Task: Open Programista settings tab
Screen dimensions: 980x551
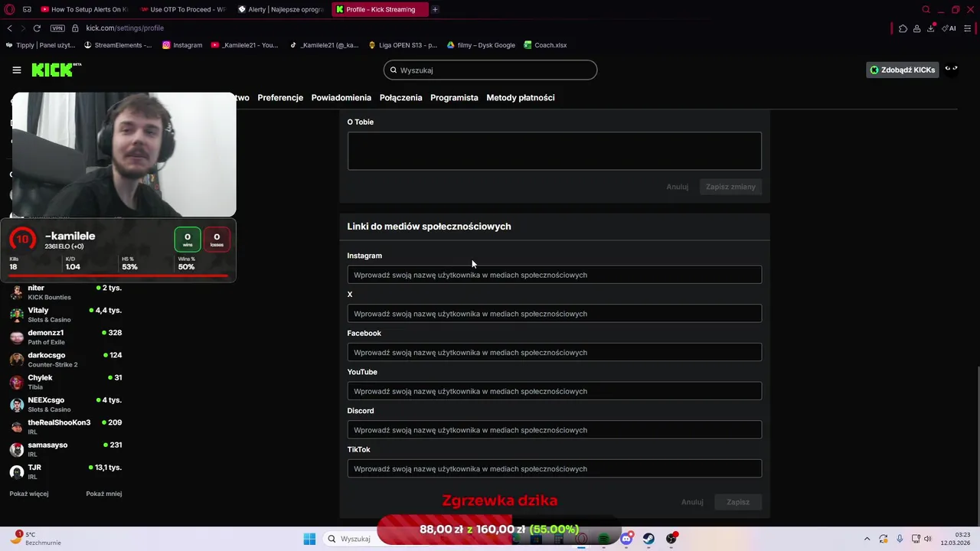Action: (x=454, y=97)
